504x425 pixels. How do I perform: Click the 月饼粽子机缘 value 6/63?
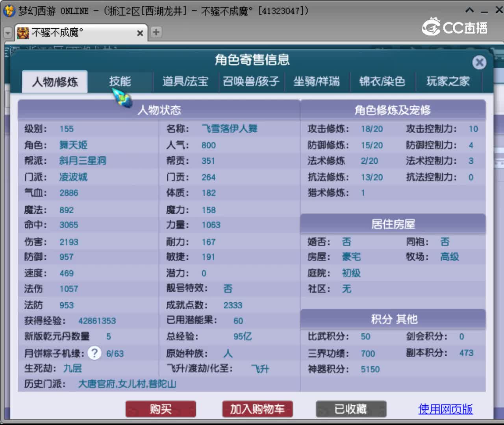115,353
